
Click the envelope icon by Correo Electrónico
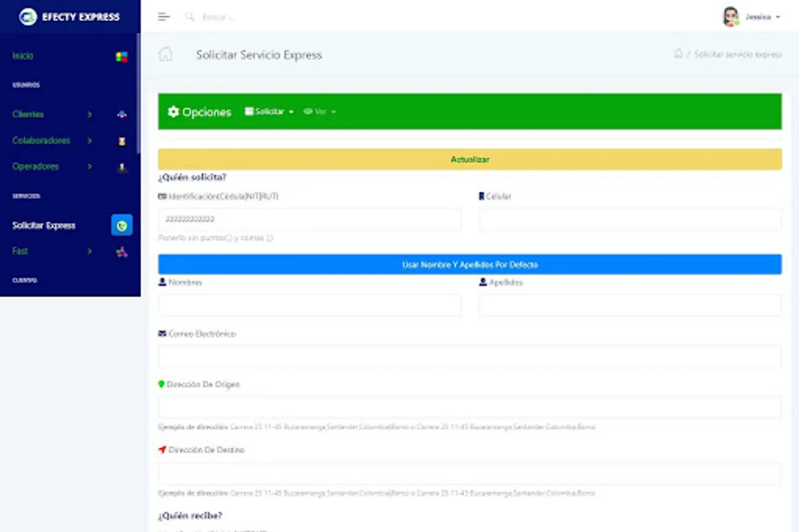click(162, 334)
